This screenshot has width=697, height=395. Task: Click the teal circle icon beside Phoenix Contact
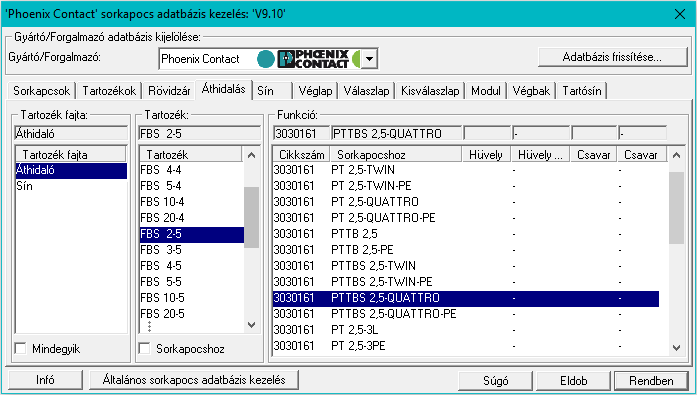(x=266, y=59)
